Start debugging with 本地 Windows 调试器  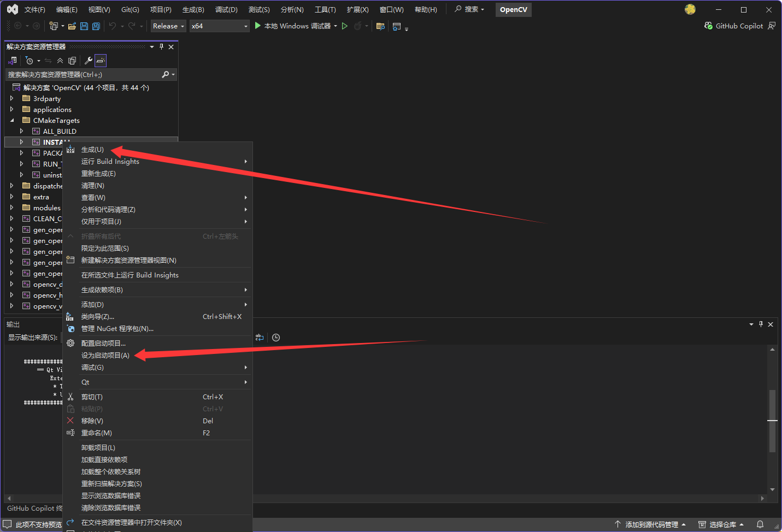pos(293,26)
